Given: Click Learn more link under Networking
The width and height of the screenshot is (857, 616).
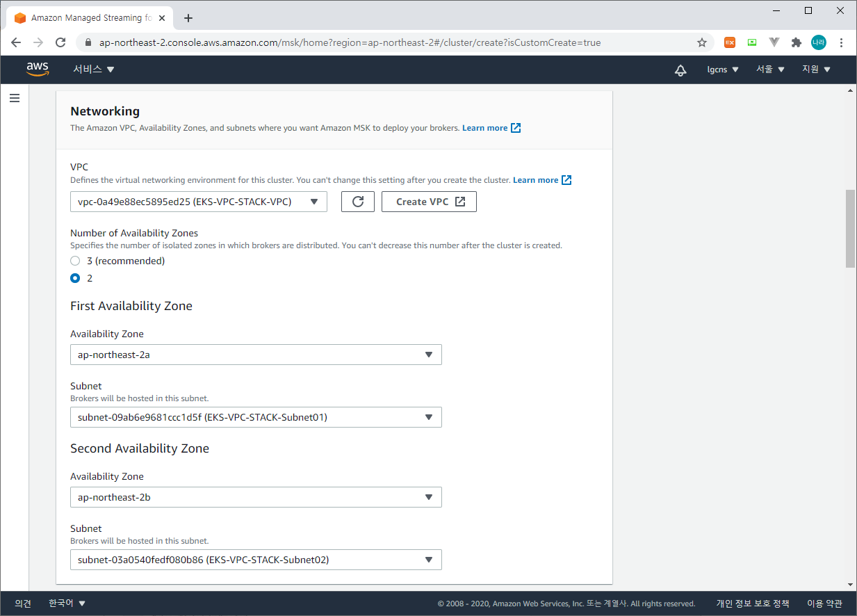Looking at the screenshot, I should [491, 128].
